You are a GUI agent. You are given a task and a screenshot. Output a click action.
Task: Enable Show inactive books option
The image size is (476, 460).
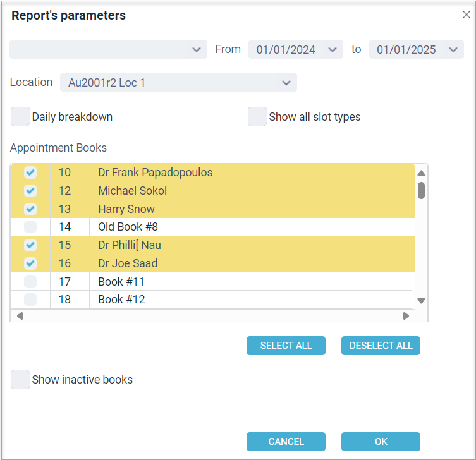20,380
